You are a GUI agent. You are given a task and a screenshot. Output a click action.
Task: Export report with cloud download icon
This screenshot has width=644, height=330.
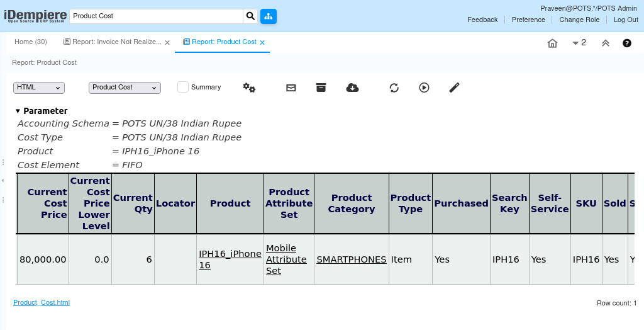352,88
